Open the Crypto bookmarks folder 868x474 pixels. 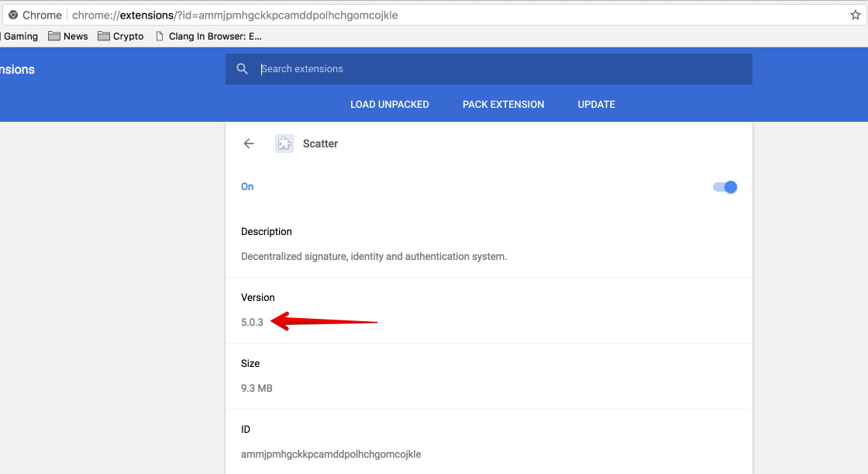pos(121,36)
